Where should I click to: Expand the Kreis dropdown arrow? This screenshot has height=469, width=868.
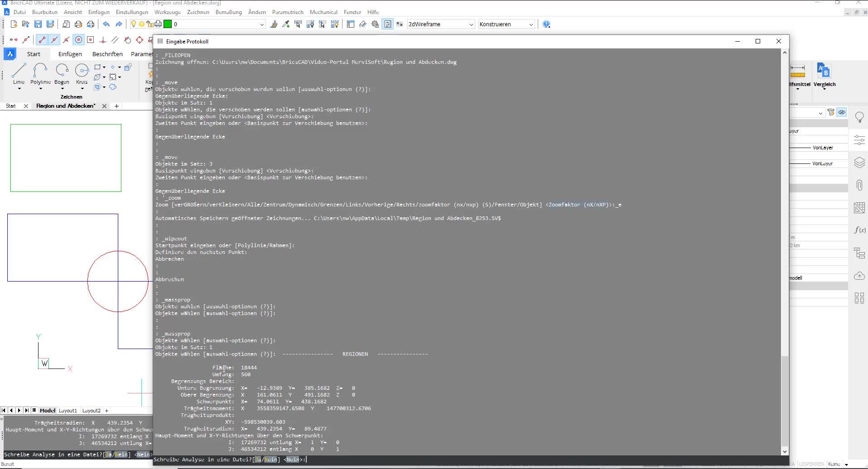(x=82, y=89)
